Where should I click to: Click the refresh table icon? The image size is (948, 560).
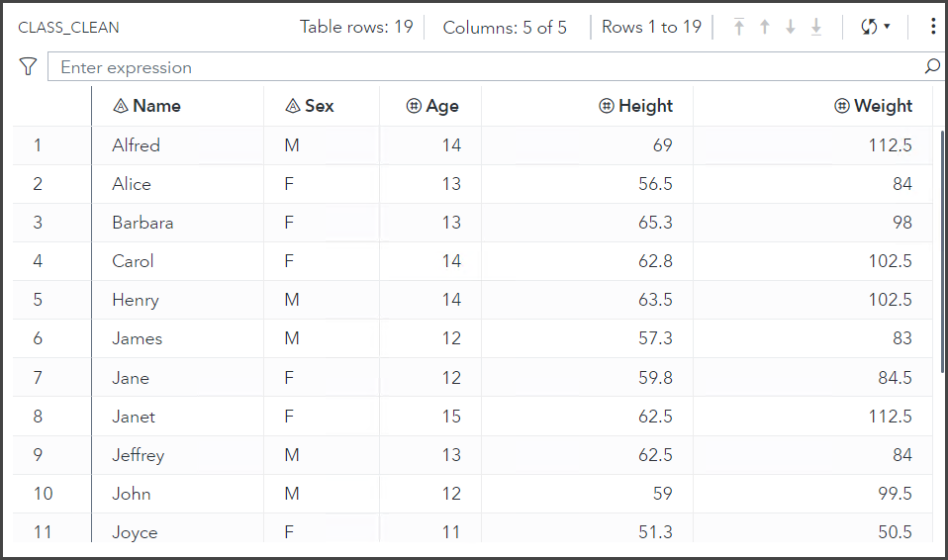pyautogui.click(x=869, y=27)
